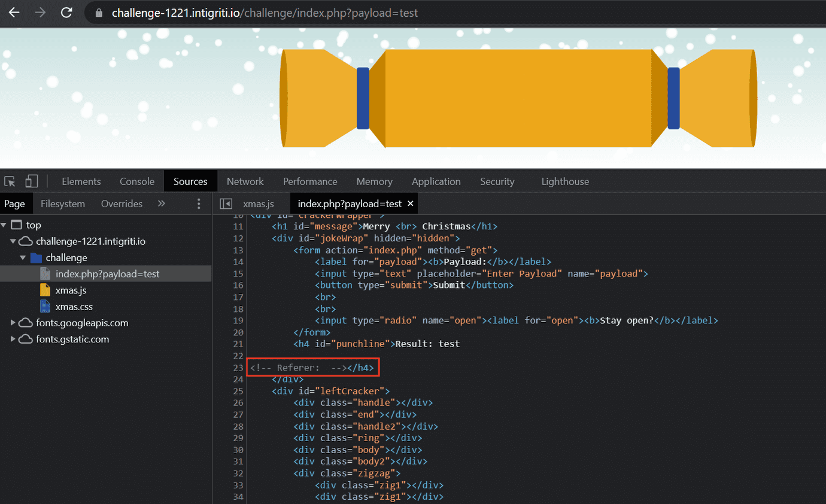Switch to the xmas.js editor tab

coord(258,204)
